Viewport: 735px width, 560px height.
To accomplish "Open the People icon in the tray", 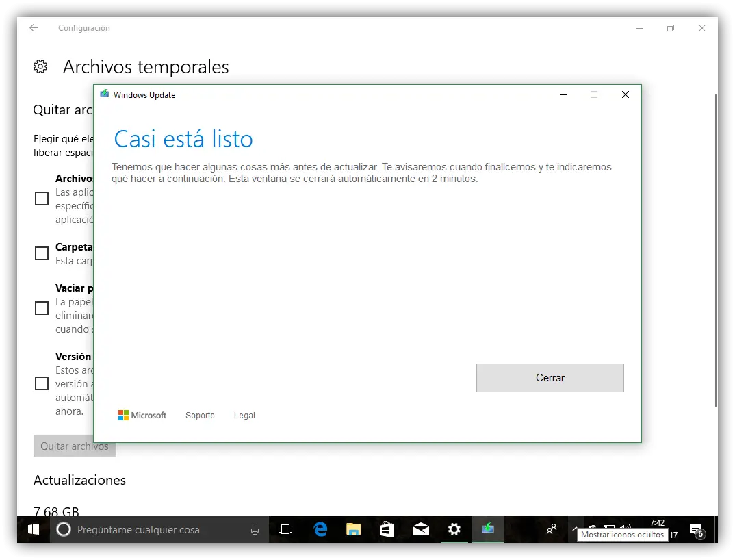I will 552,529.
